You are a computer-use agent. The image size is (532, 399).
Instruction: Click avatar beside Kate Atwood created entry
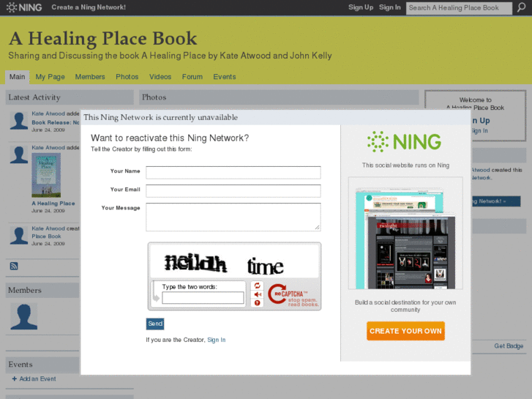[19, 235]
